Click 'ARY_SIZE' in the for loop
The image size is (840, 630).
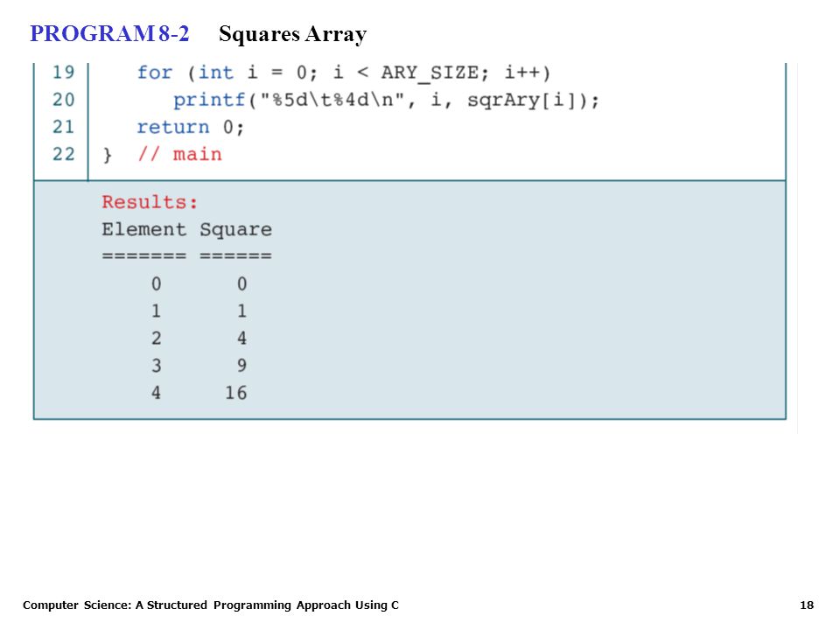tap(430, 73)
